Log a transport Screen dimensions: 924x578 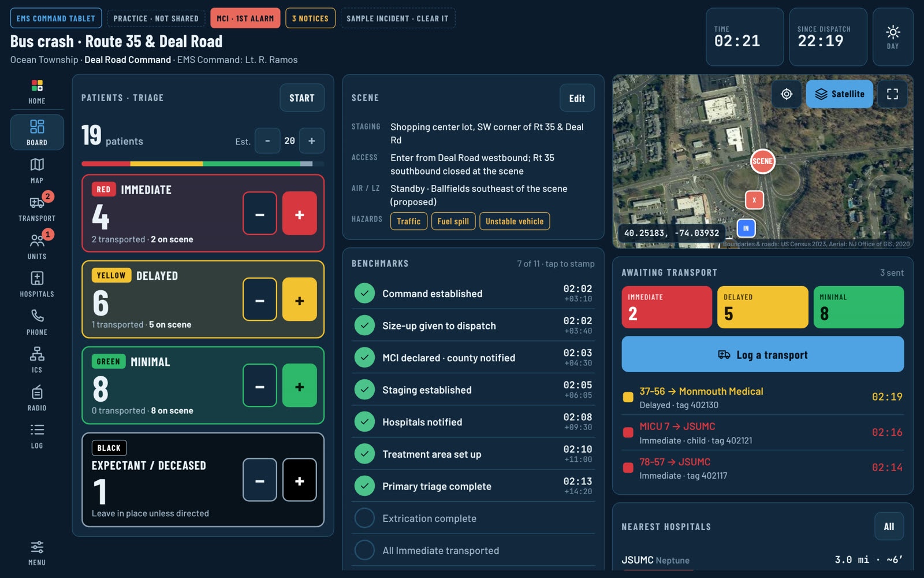(x=762, y=354)
